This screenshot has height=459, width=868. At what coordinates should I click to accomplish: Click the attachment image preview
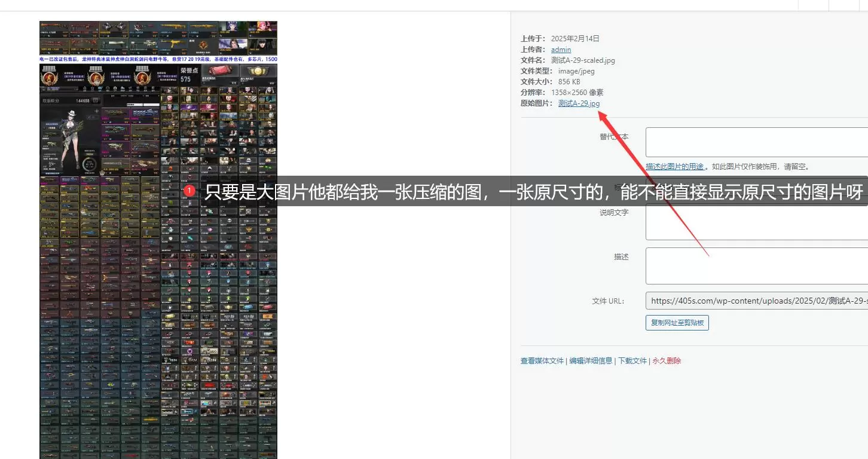tap(158, 240)
